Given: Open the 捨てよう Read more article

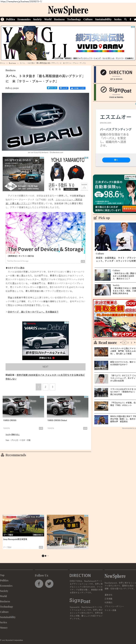Looking at the screenshot, I should tap(123, 378).
